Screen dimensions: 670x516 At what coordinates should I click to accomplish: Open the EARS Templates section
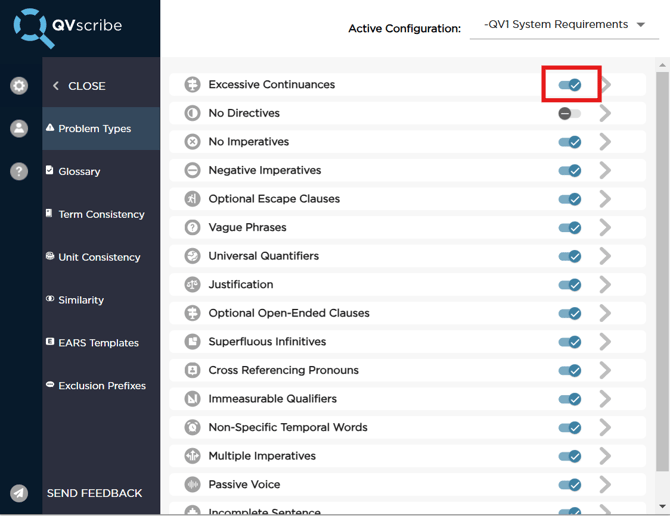tap(98, 343)
